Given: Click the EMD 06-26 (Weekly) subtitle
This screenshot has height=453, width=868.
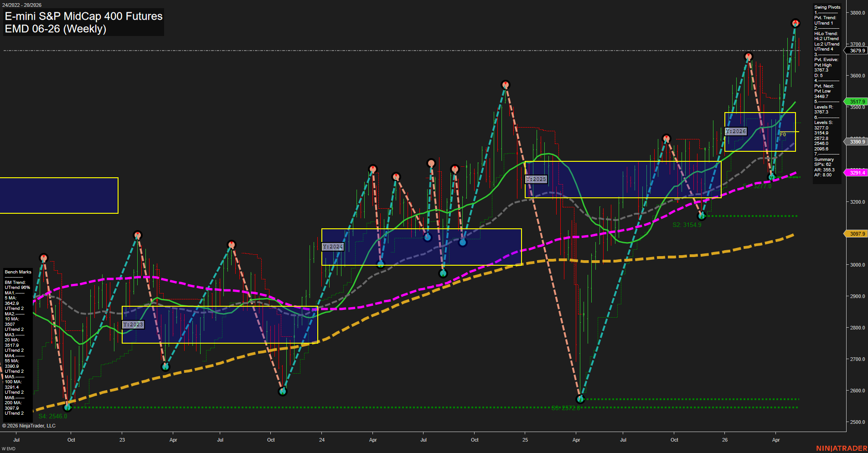Looking at the screenshot, I should [x=56, y=29].
